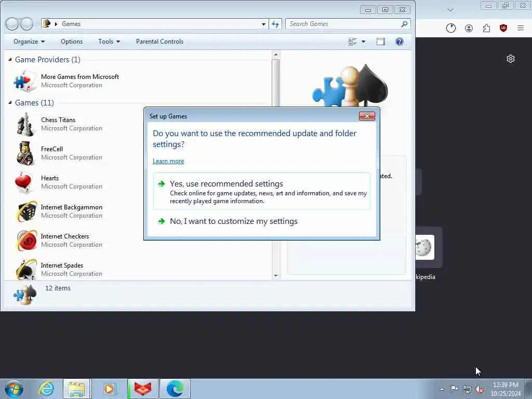
Task: Open the Tools dropdown menu
Action: pos(109,42)
